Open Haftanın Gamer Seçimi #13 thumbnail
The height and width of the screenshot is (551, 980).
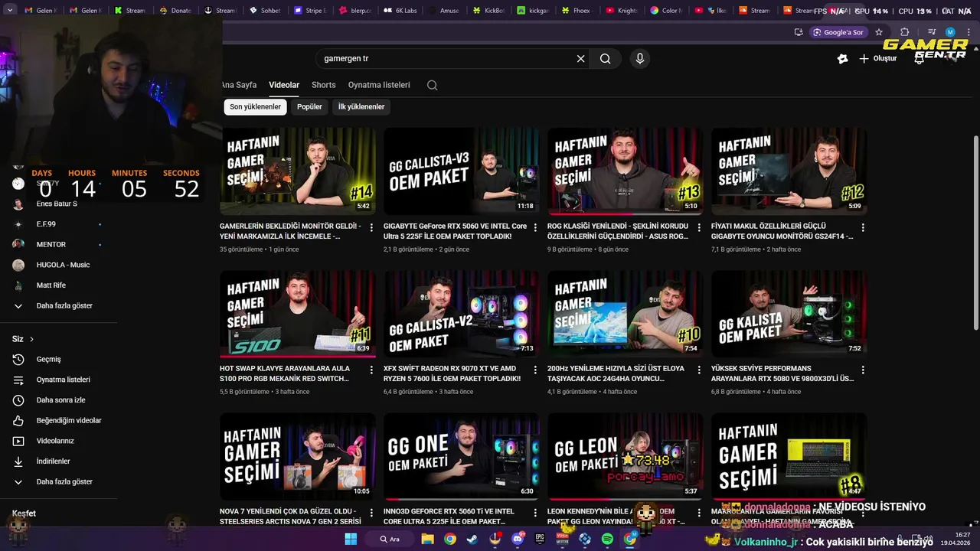point(626,171)
